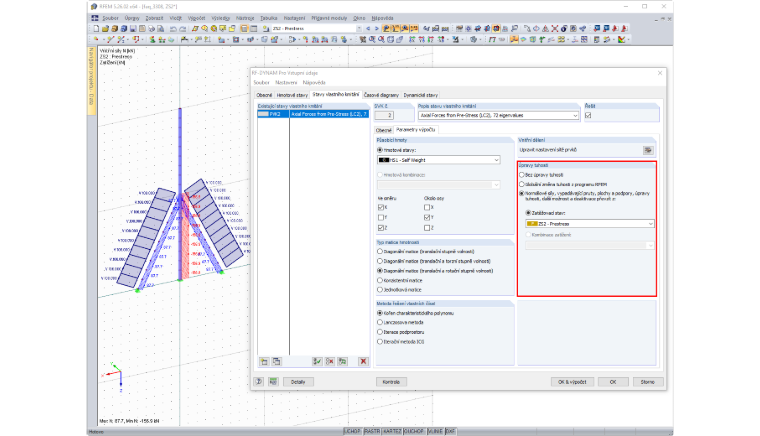Image resolution: width=760 pixels, height=436 pixels.
Task: Click the OK button
Action: [613, 382]
